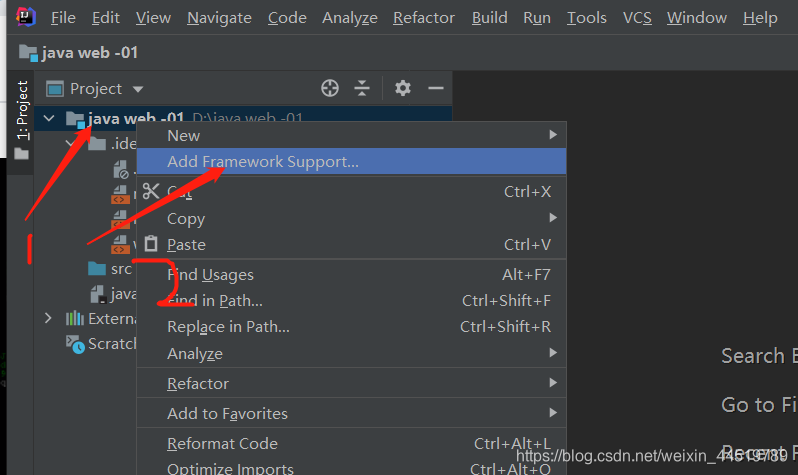The width and height of the screenshot is (798, 475).
Task: Open Add to Favorites submenu
Action: click(351, 413)
